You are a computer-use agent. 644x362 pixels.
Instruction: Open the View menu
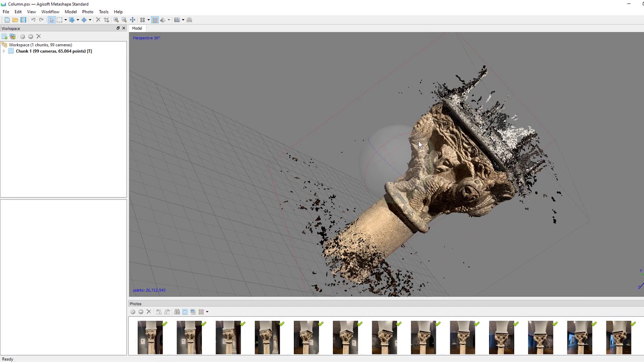[31, 12]
